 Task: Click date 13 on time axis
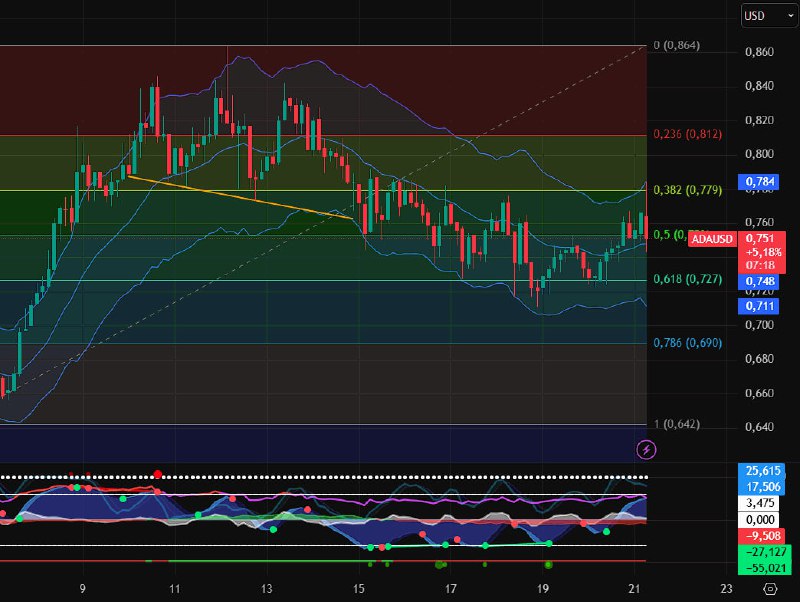(266, 589)
